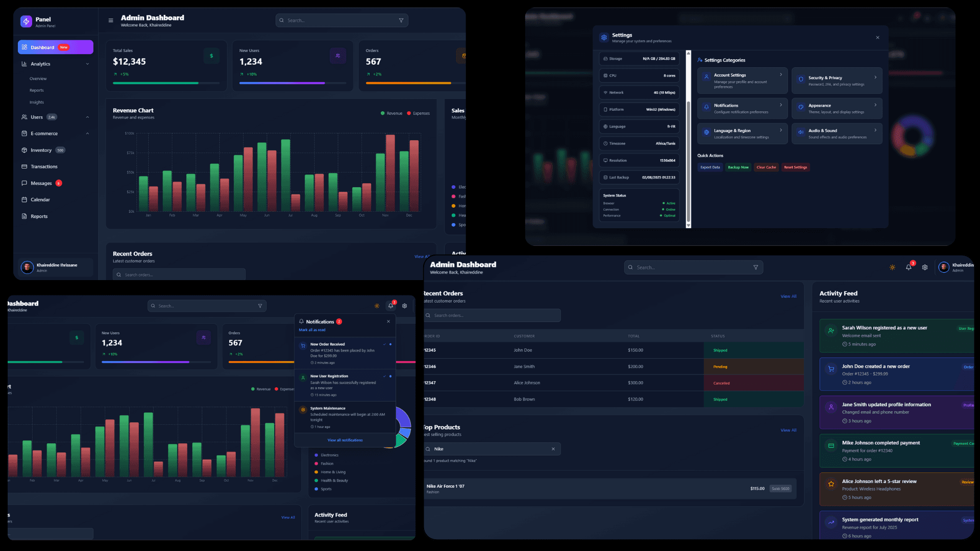980x551 pixels.
Task: Toggle the Electronics legend item
Action: [x=327, y=455]
